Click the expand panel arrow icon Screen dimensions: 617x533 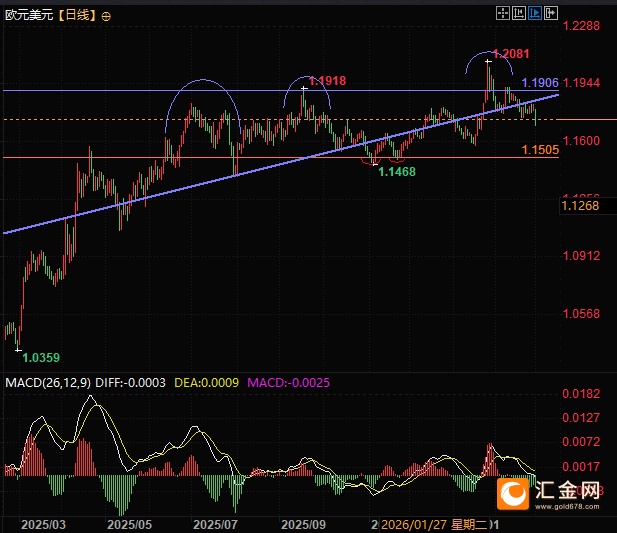(x=551, y=13)
